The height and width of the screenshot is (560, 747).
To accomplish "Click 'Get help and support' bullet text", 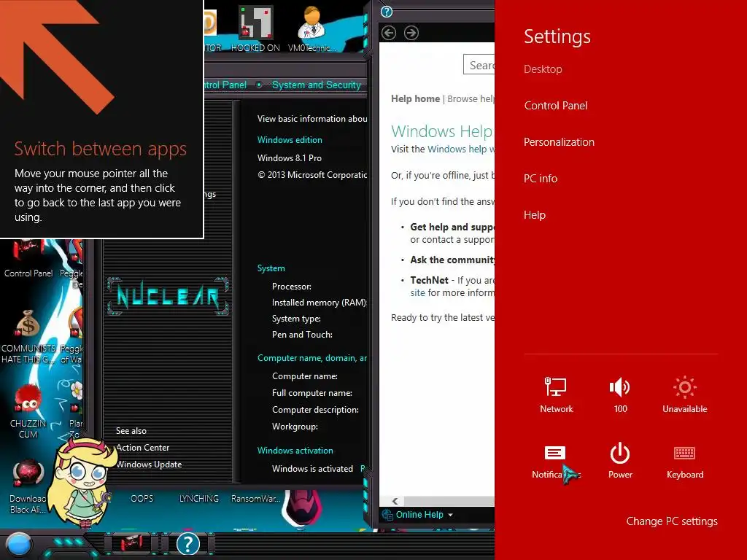I will [452, 227].
